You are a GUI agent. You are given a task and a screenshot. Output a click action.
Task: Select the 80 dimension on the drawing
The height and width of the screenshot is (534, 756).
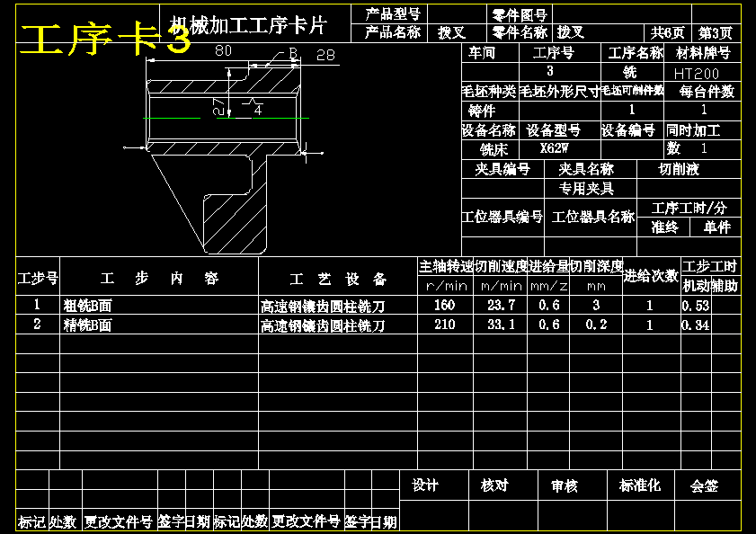point(223,50)
